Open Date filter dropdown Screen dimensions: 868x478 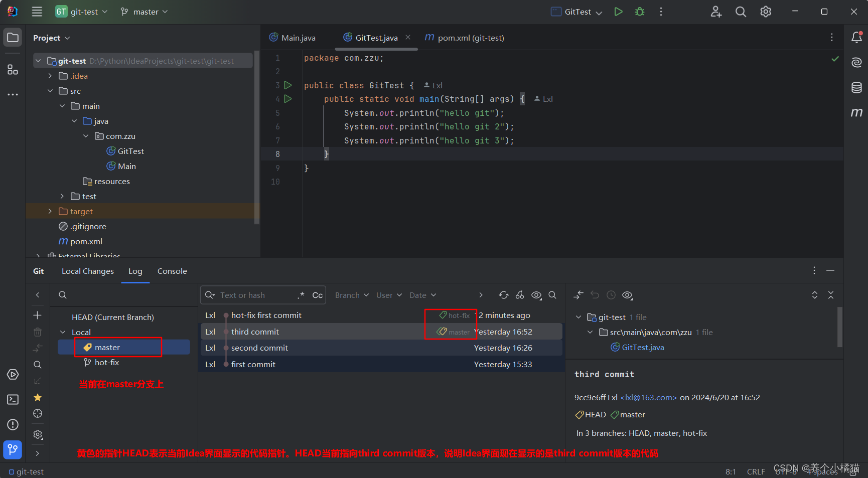click(x=422, y=295)
